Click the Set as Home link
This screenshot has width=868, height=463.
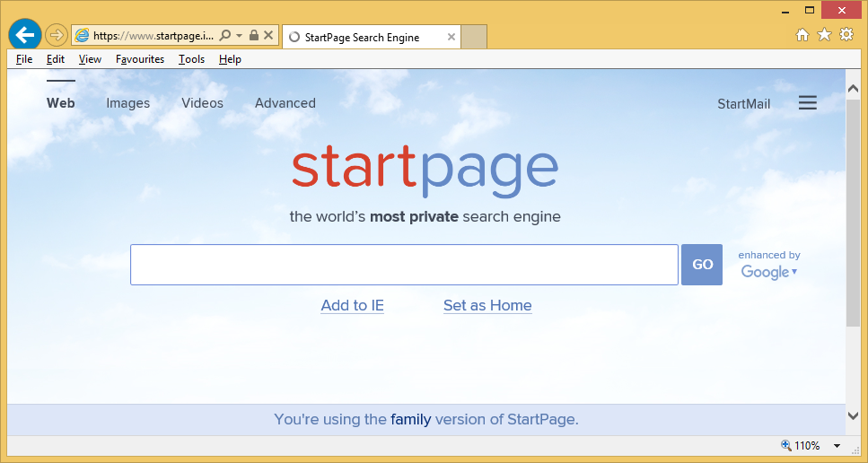coord(487,305)
